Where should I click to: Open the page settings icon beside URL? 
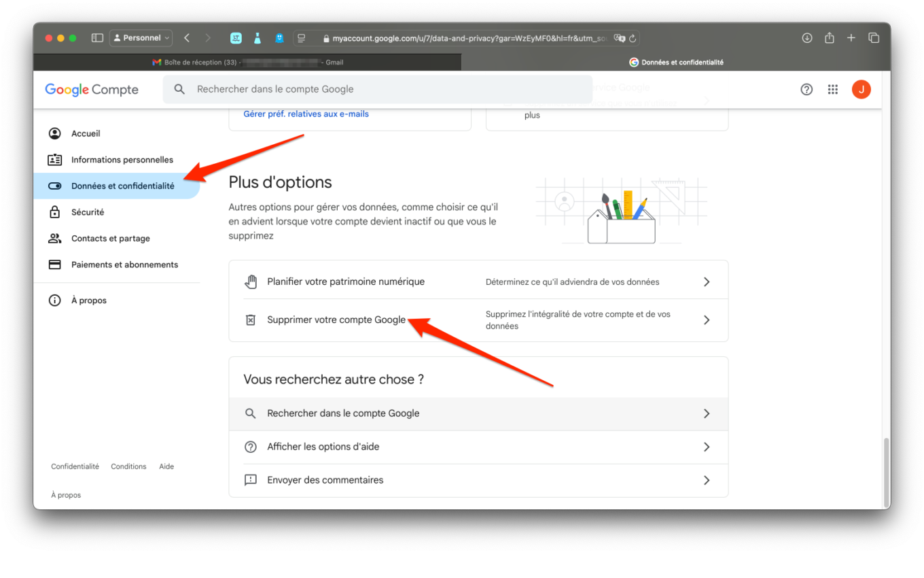pyautogui.click(x=302, y=38)
